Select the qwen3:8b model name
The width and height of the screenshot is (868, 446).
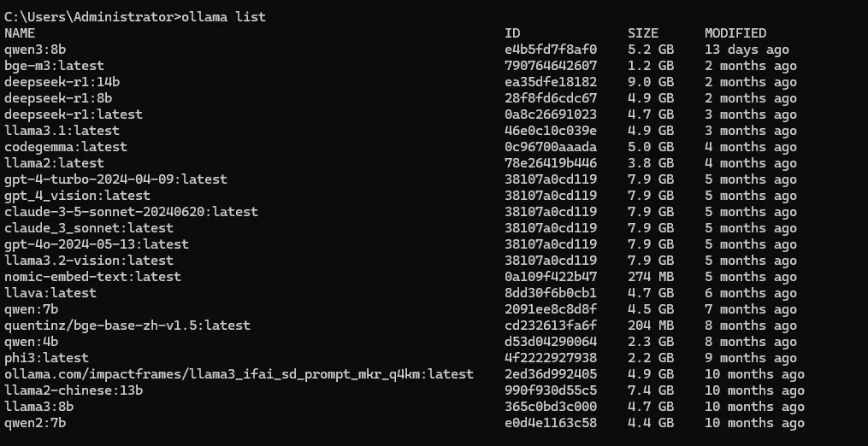point(35,50)
